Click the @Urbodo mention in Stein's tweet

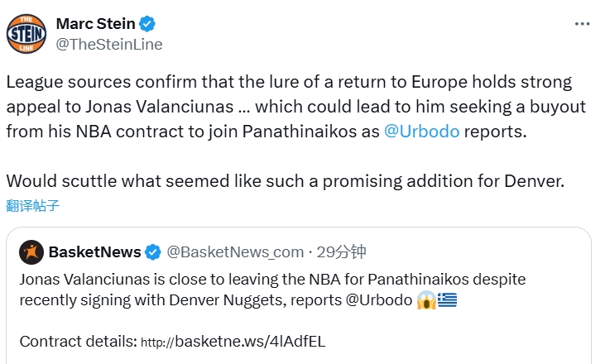421,132
